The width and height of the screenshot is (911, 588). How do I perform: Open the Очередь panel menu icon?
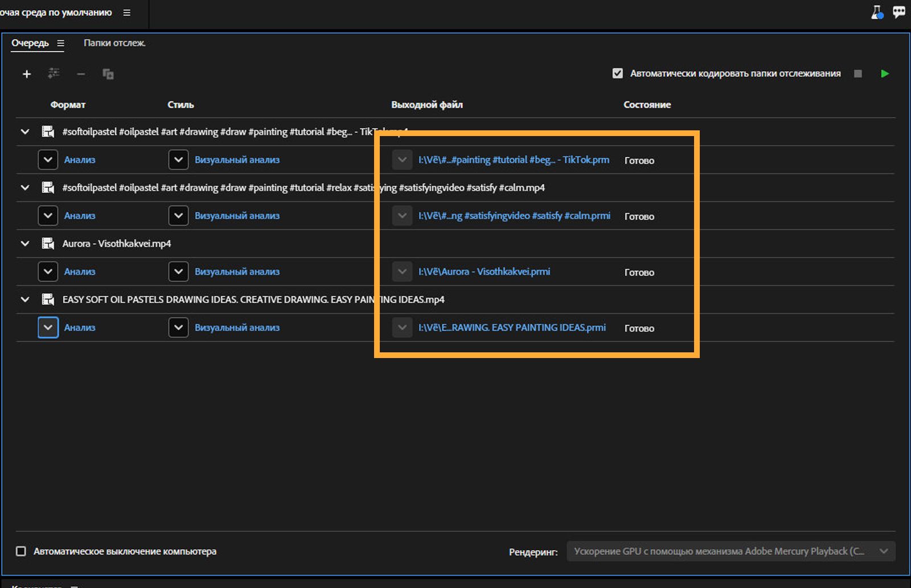(60, 43)
